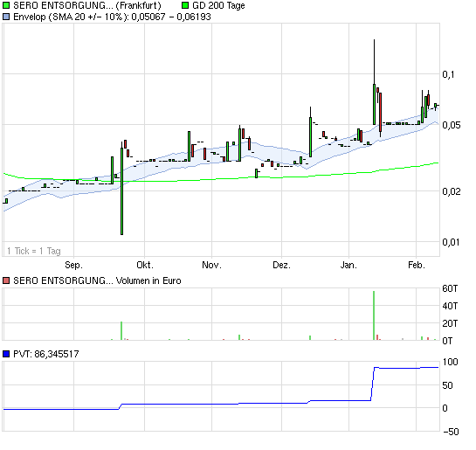
Task: Click the 'Dez.' month axis label
Action: coord(281,265)
